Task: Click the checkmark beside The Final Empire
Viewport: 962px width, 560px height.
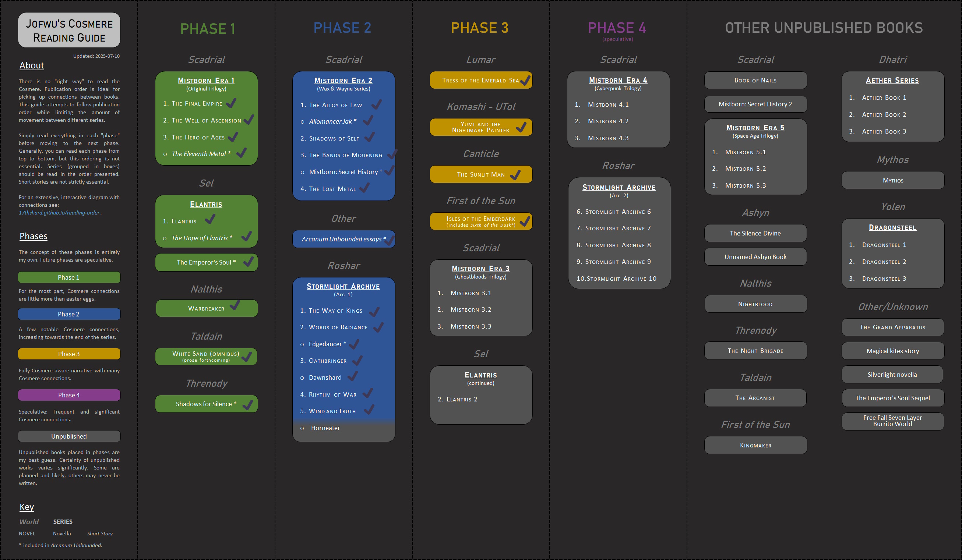Action: pos(231,103)
